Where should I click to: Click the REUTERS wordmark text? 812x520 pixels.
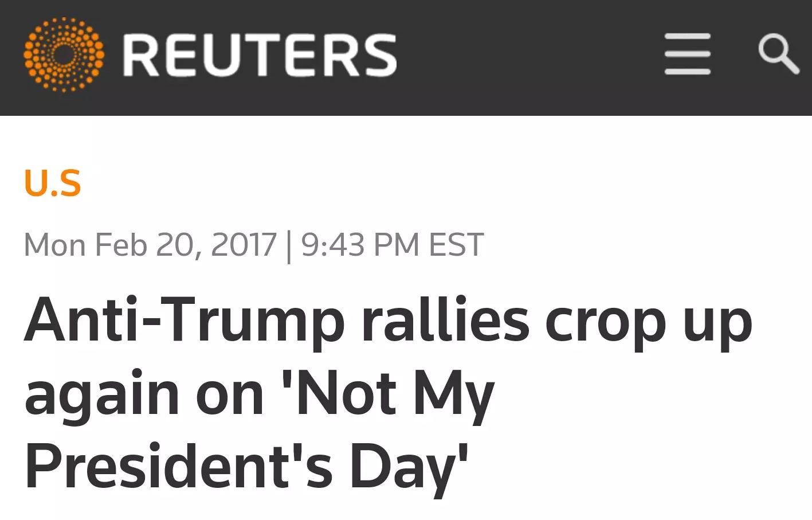pyautogui.click(x=260, y=55)
